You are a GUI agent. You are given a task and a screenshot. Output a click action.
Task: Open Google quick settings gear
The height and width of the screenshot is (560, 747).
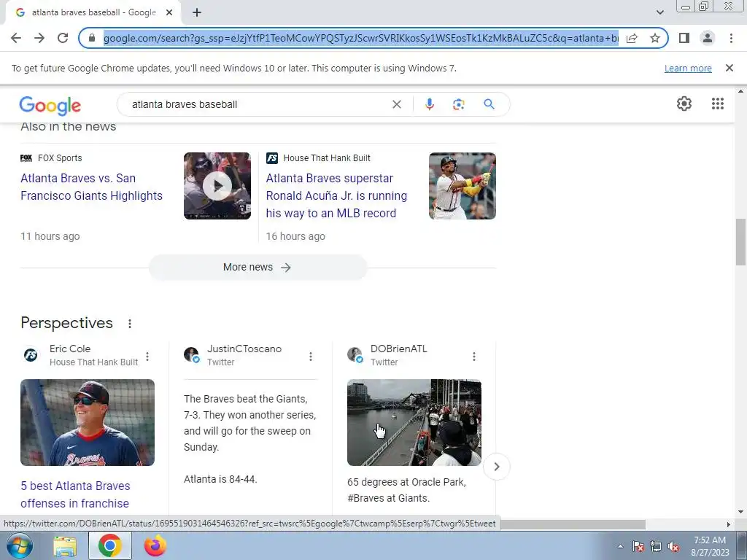[684, 104]
